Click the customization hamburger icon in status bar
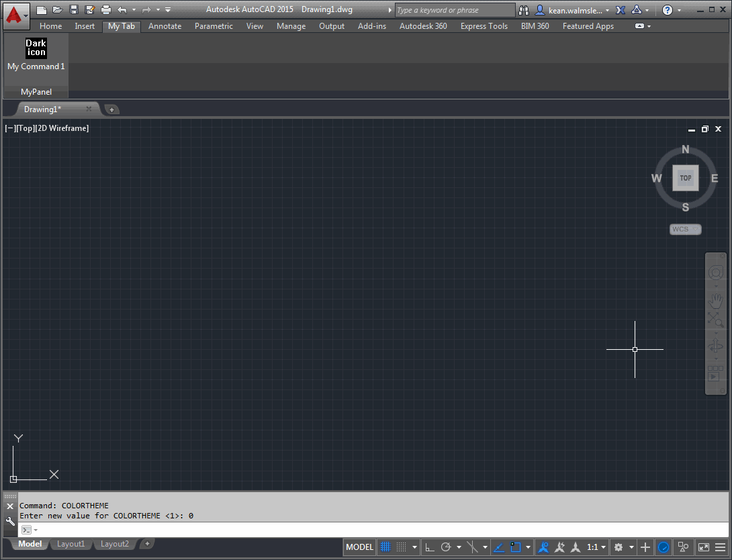The height and width of the screenshot is (560, 732). tap(720, 547)
